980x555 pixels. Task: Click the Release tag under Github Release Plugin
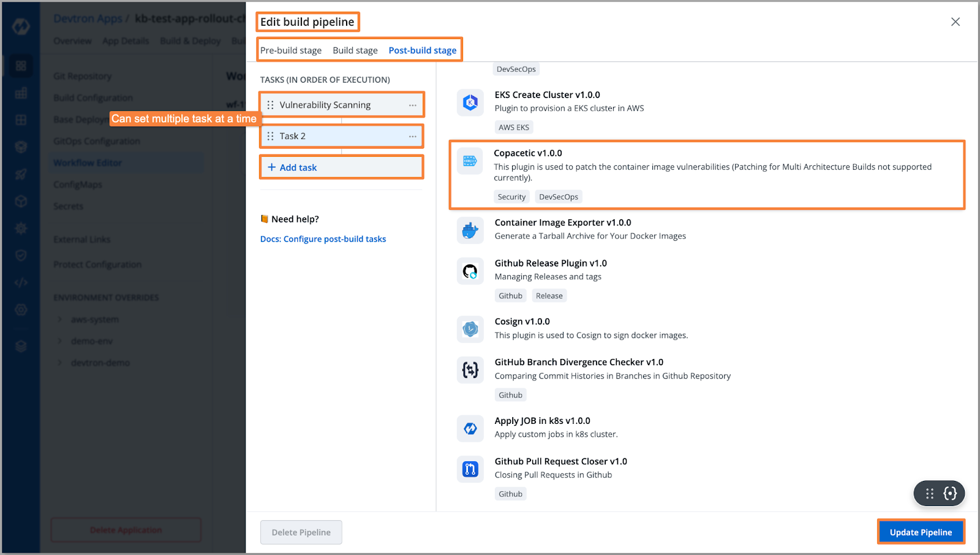pyautogui.click(x=549, y=296)
